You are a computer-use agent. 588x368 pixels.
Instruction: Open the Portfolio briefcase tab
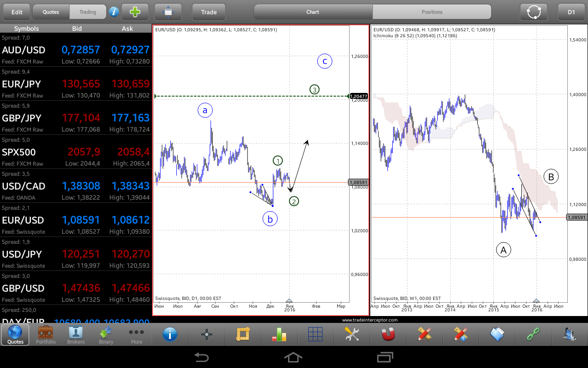(x=46, y=334)
